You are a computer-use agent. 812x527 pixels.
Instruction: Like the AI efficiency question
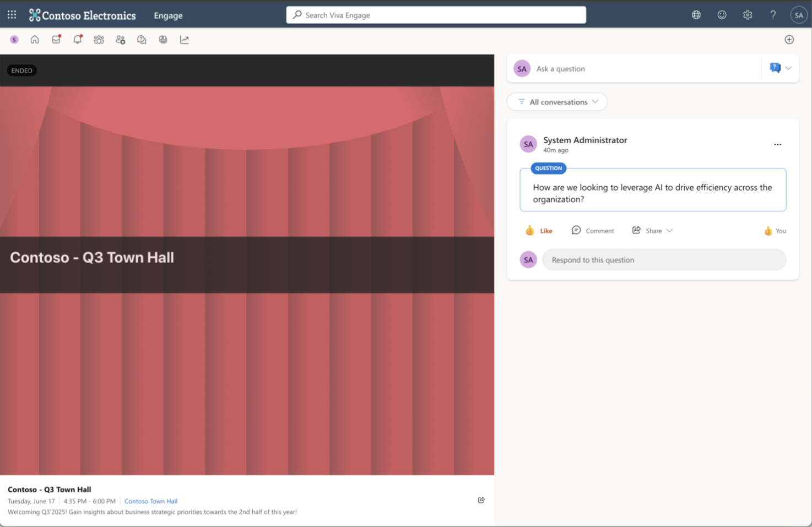(x=539, y=230)
